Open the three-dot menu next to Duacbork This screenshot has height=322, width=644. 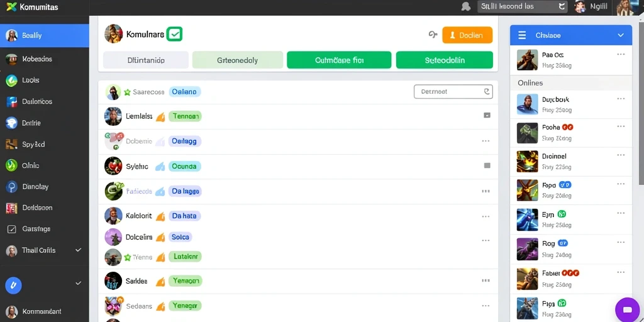coord(621,99)
